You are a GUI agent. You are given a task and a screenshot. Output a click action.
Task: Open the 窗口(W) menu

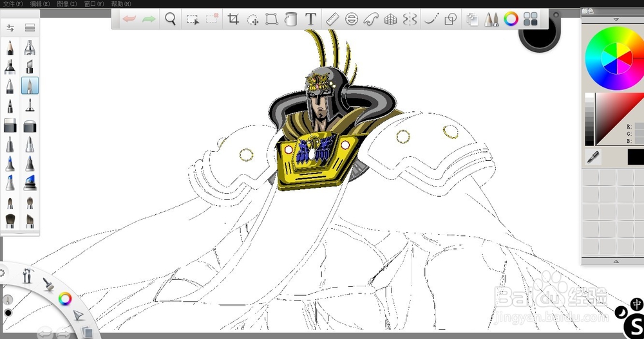point(94,4)
